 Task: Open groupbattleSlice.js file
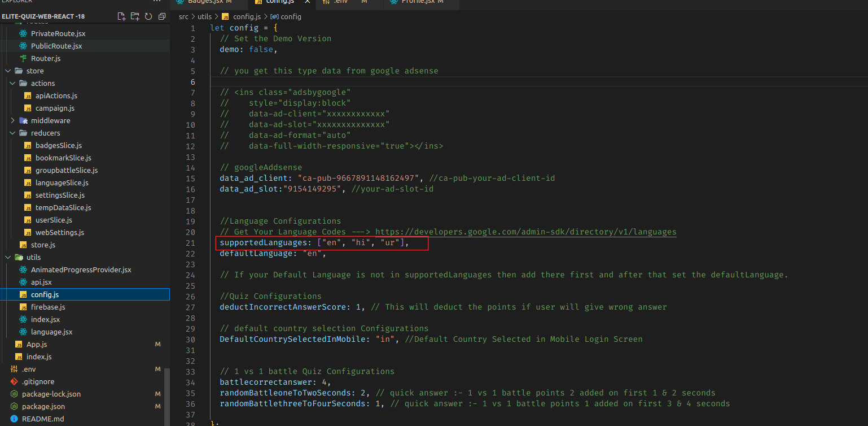pos(66,170)
